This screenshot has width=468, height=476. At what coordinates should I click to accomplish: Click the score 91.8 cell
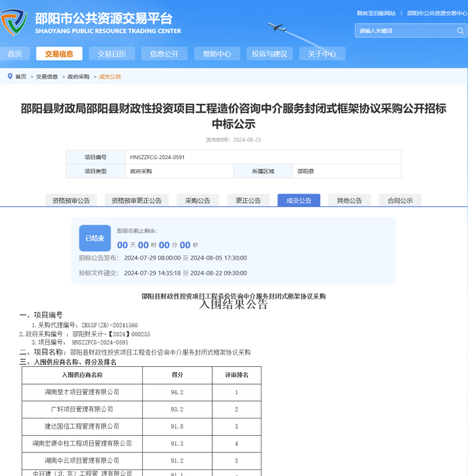[177, 427]
